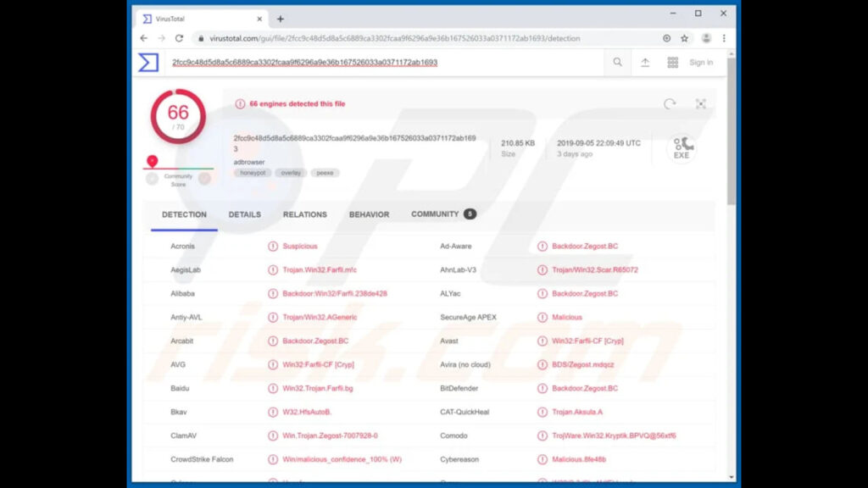Open the RELATIONS tab
Image resolution: width=868 pixels, height=488 pixels.
point(305,214)
